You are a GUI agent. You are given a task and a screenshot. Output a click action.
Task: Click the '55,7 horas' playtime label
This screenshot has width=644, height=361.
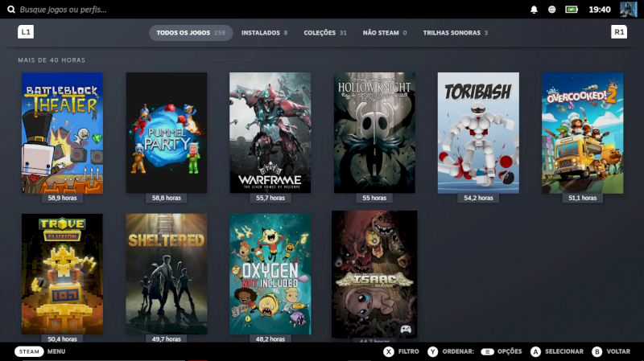point(270,198)
